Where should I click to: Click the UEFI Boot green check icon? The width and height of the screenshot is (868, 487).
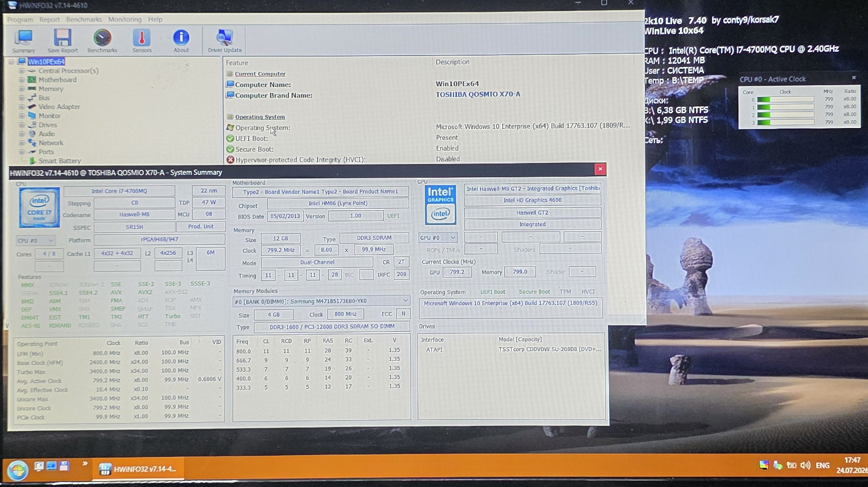230,138
